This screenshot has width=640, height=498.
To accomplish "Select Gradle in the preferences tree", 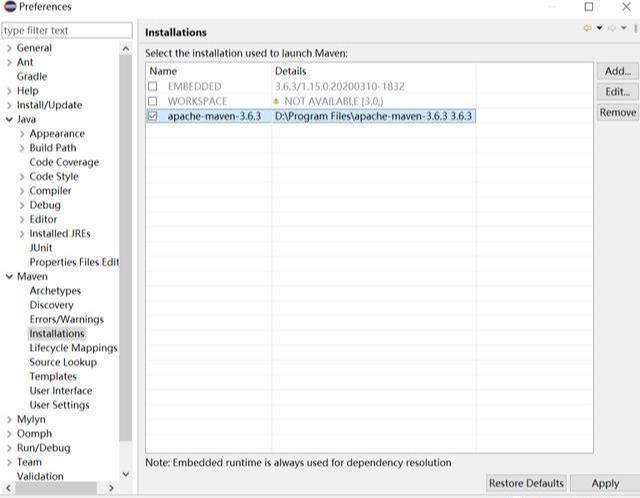I will coord(32,76).
